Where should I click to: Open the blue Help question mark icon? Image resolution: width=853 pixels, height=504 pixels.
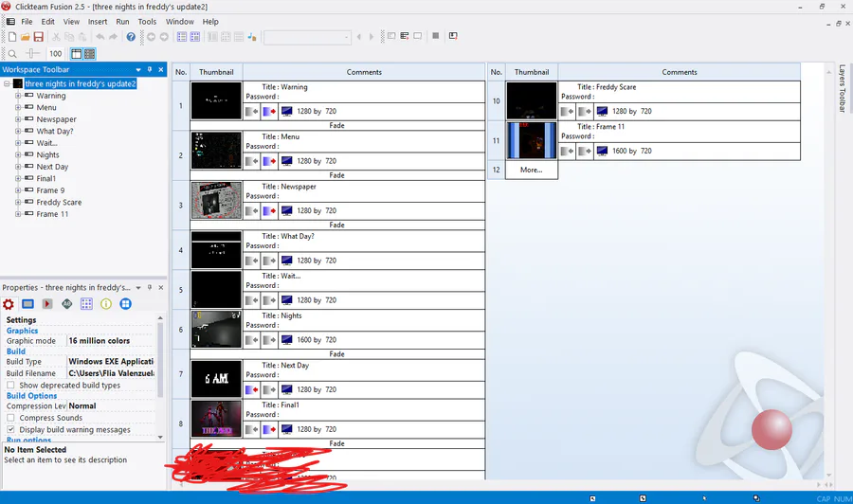[131, 36]
